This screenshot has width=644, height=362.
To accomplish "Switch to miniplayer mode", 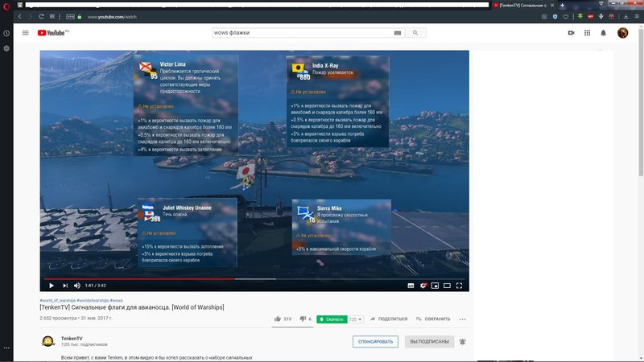I will coord(435,286).
